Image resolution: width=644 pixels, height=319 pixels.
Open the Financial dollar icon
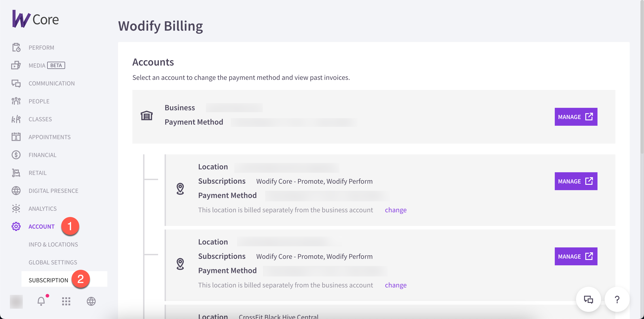16,155
